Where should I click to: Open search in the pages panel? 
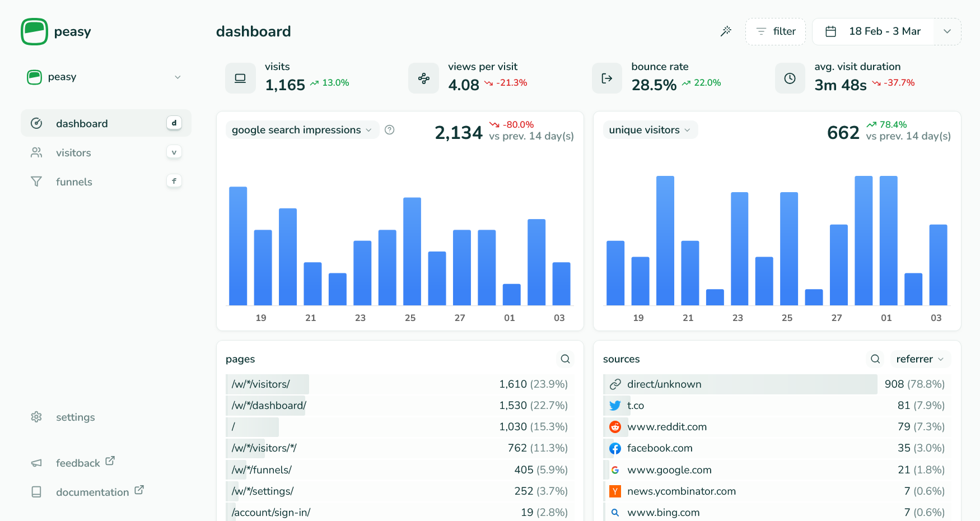click(x=564, y=359)
